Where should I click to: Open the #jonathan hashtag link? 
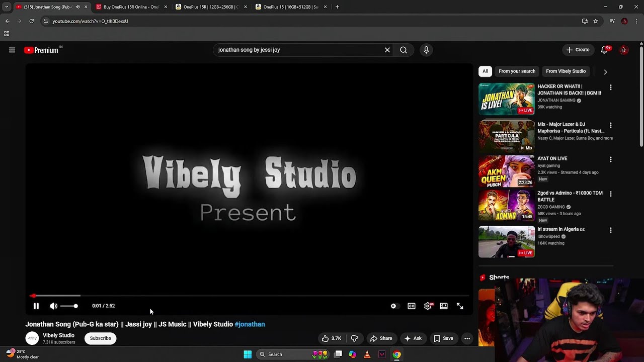pos(250,324)
